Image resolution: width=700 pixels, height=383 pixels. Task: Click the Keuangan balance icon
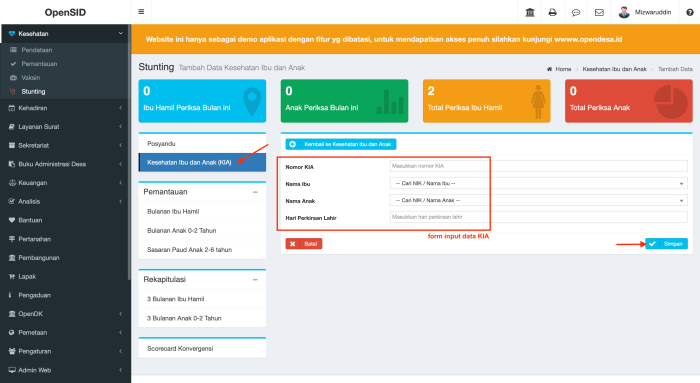pos(12,183)
